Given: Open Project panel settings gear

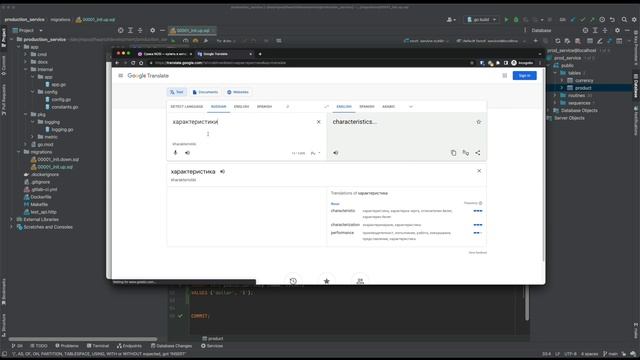Looking at the screenshot, I should point(152,30).
